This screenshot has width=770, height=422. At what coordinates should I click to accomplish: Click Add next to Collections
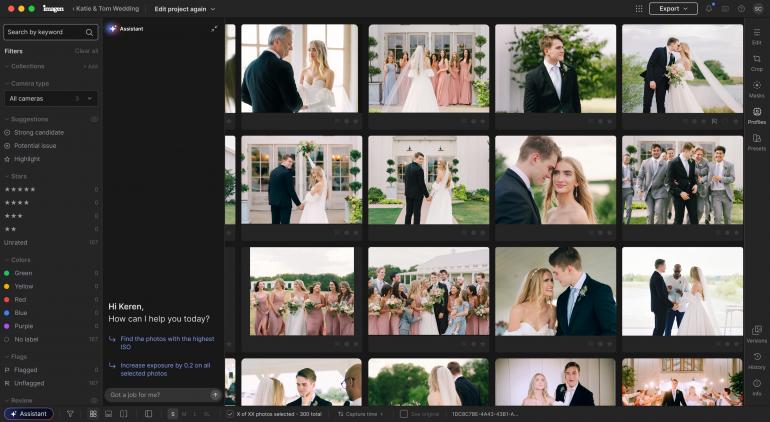91,66
